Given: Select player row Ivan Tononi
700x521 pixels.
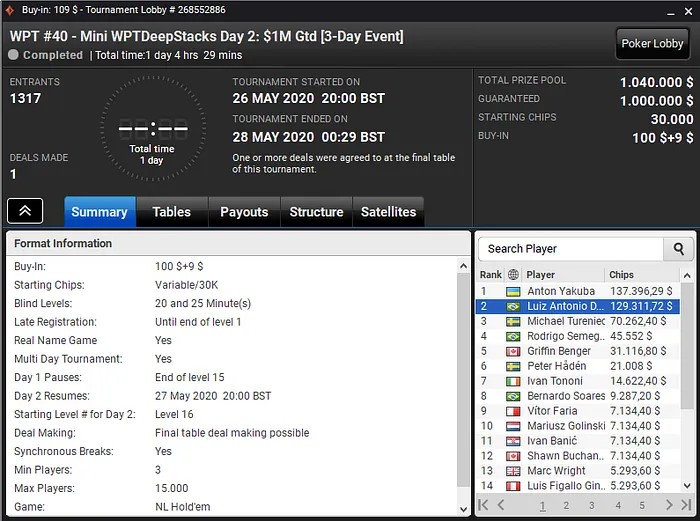Looking at the screenshot, I should [x=578, y=381].
